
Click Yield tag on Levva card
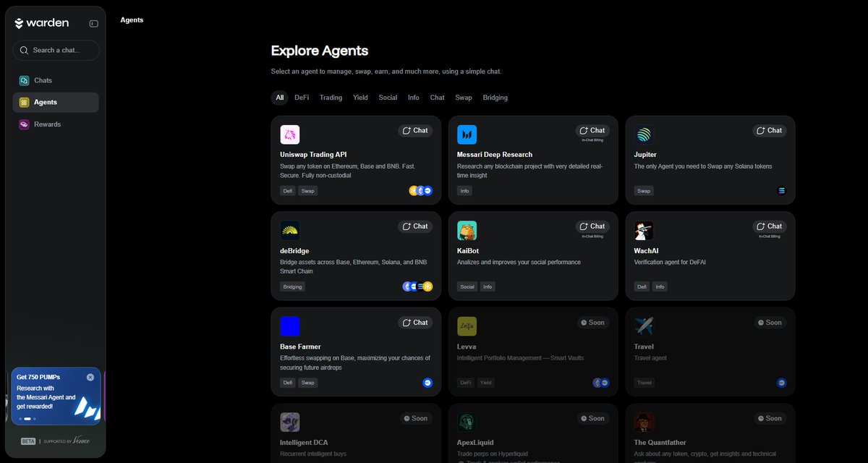tap(486, 383)
